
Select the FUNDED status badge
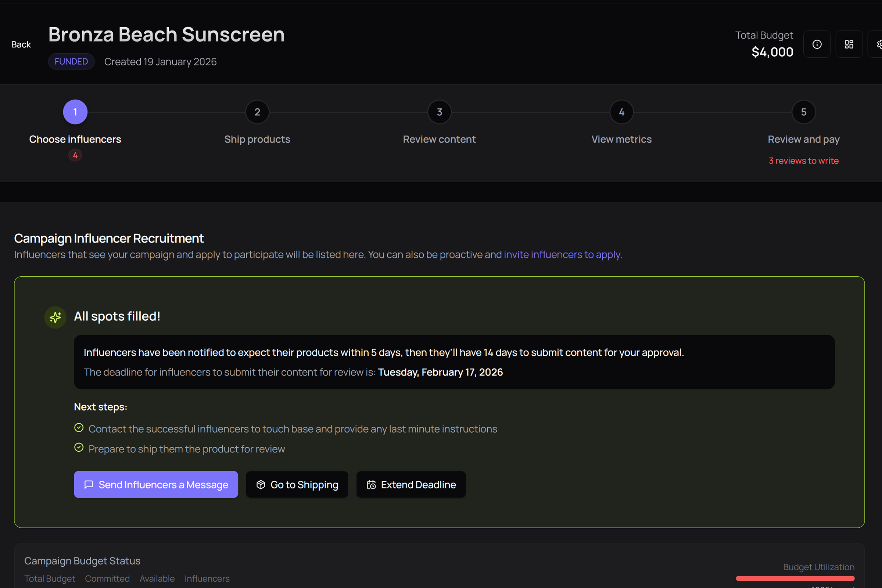(x=71, y=61)
